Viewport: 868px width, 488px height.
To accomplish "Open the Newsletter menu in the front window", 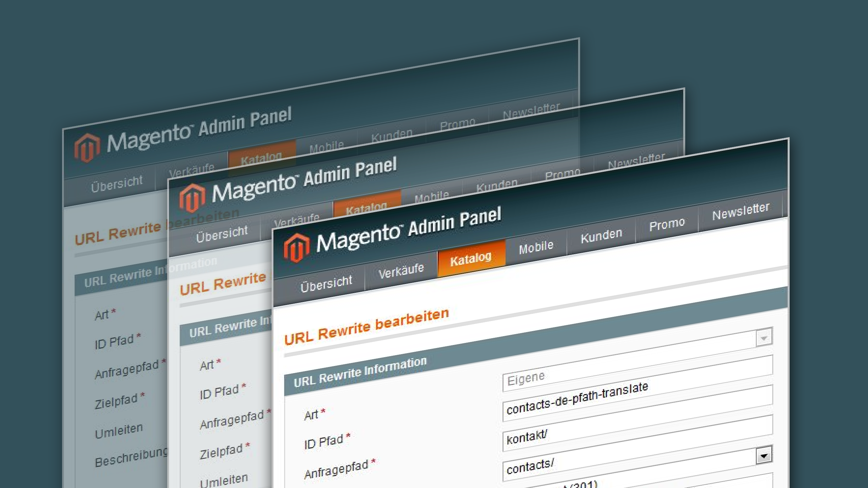I will pyautogui.click(x=741, y=211).
